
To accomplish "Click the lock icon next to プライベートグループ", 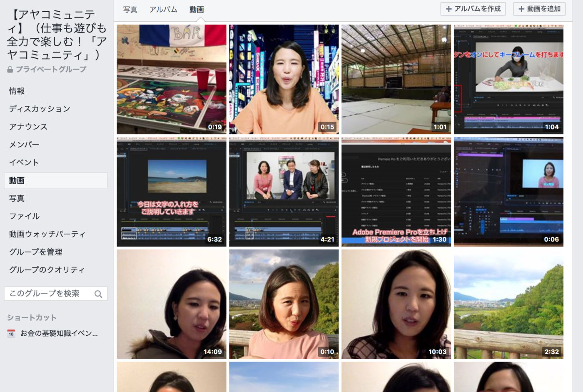I will [x=10, y=70].
